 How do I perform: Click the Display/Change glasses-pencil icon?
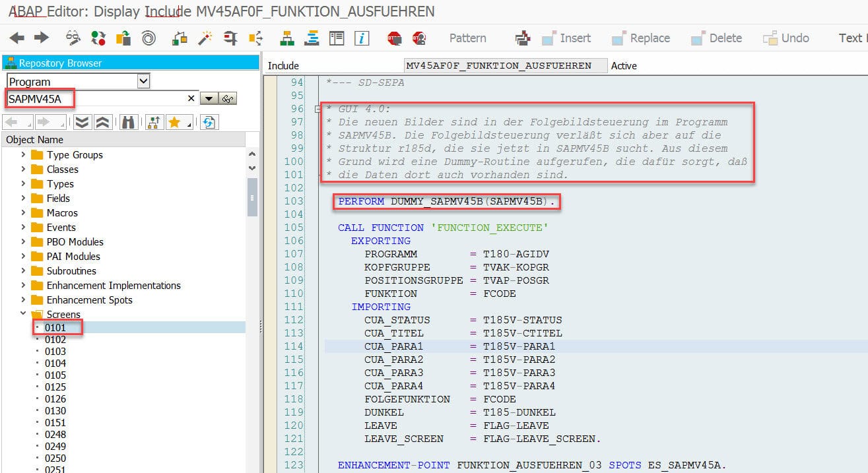tap(73, 38)
